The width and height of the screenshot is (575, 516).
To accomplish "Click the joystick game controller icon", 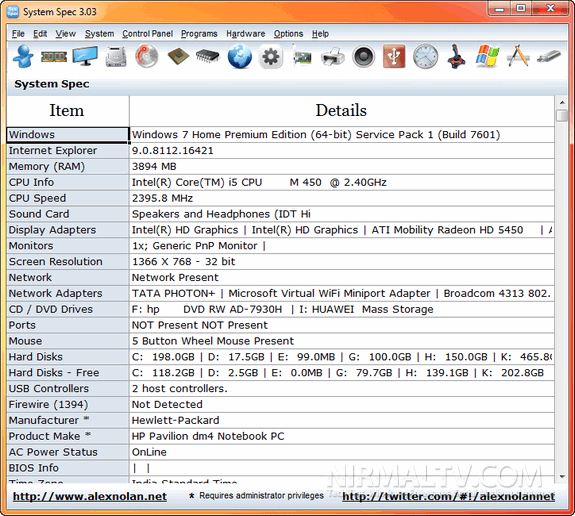I will [x=456, y=56].
